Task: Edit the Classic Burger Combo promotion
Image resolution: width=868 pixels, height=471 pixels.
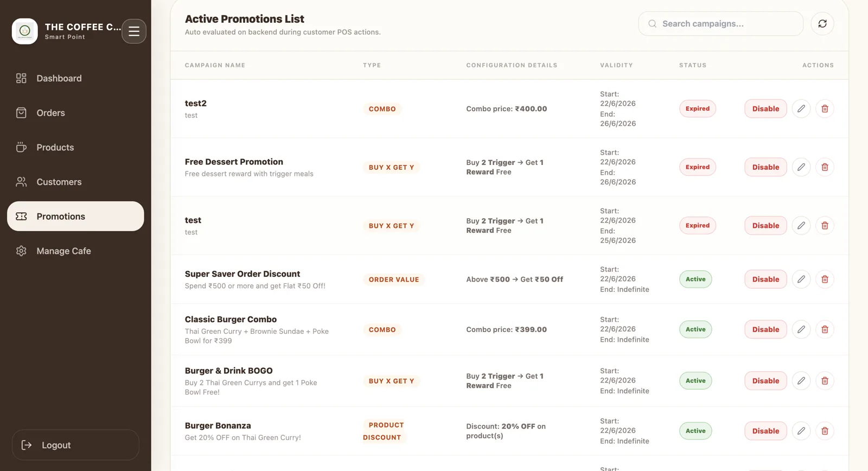Action: point(801,329)
